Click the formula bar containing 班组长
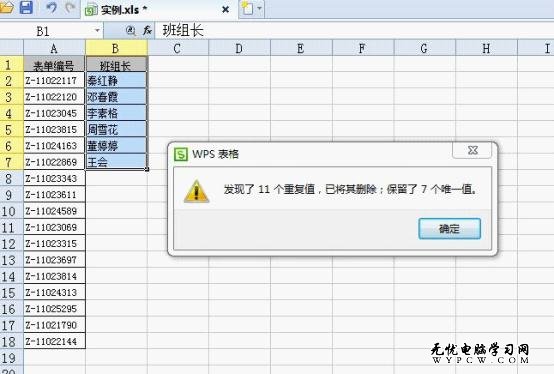 [x=354, y=31]
